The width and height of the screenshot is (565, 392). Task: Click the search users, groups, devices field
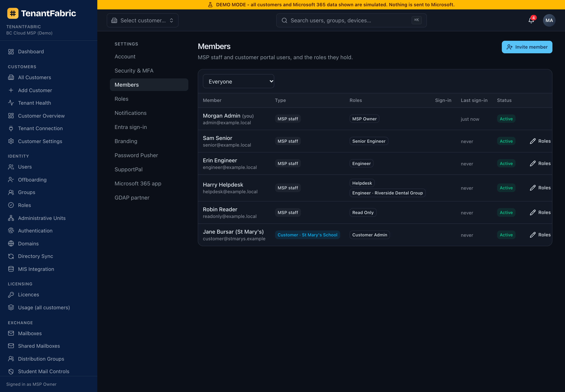(x=351, y=20)
